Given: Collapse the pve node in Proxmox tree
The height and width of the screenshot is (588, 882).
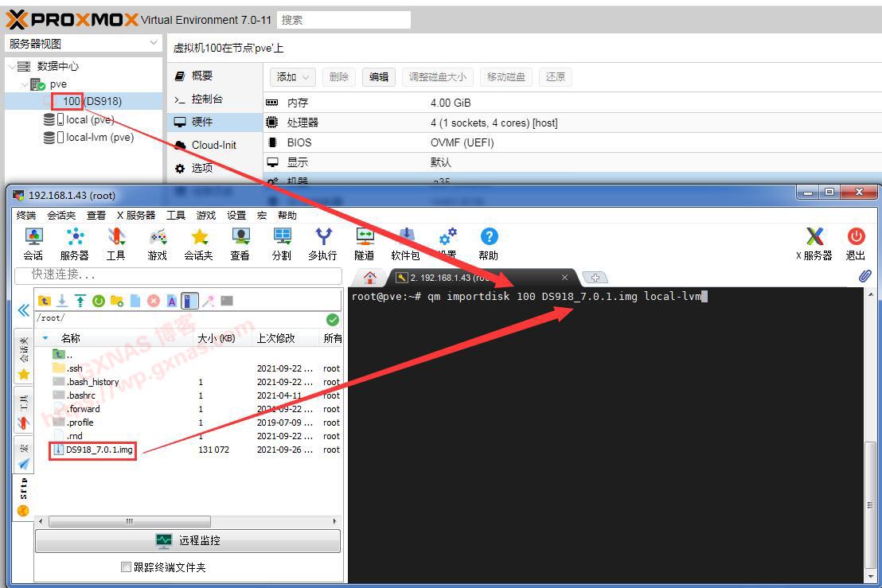Looking at the screenshot, I should 24,84.
